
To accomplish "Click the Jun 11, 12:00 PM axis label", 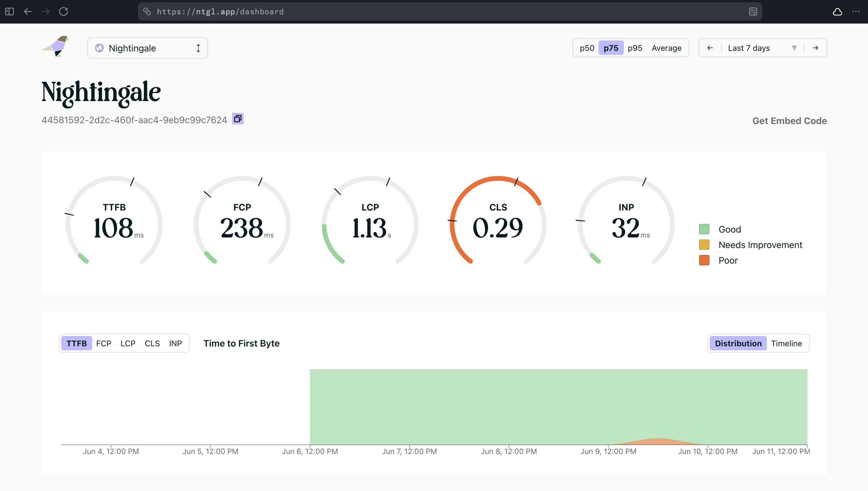I will click(781, 451).
